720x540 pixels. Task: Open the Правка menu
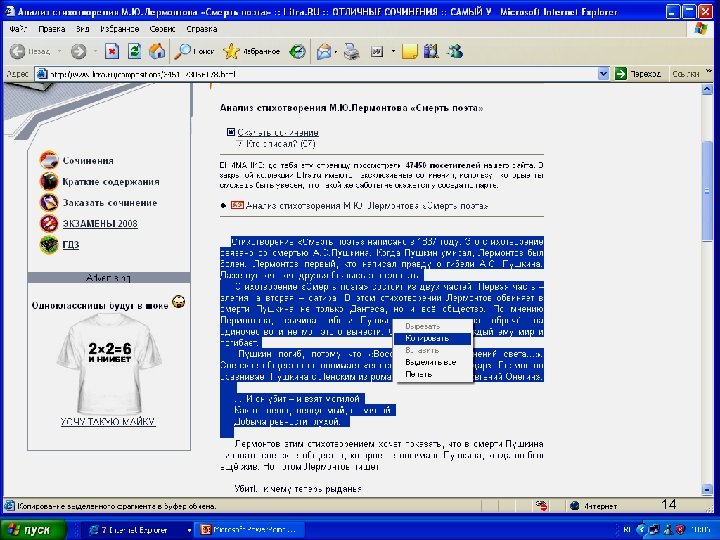coord(51,29)
